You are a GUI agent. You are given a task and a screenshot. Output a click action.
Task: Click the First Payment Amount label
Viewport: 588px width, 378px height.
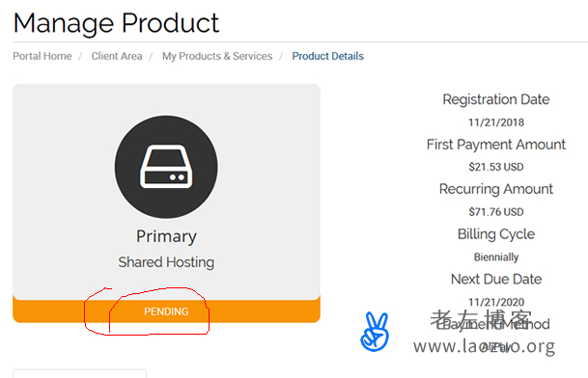[496, 145]
